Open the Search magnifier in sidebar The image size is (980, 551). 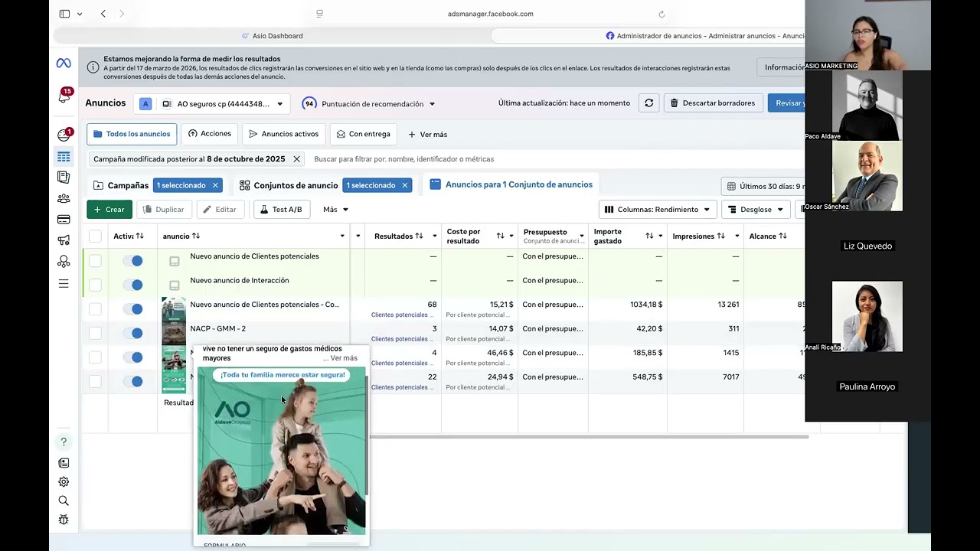click(64, 500)
